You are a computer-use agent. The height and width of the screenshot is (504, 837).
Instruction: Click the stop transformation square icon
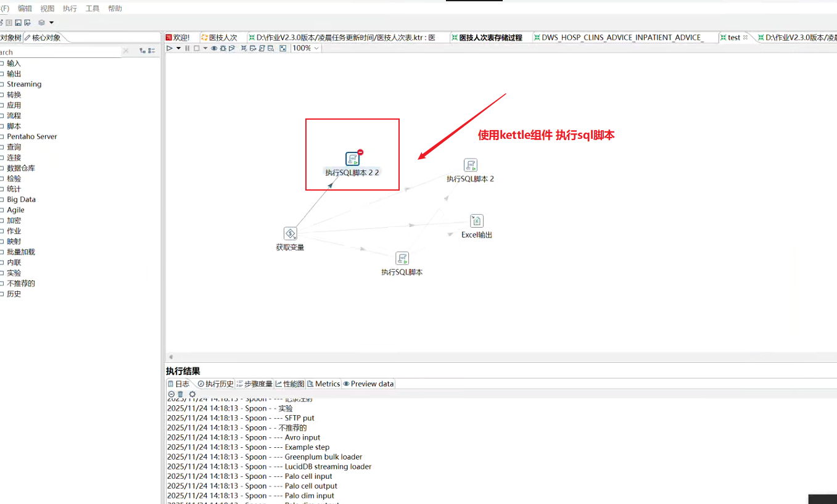tap(196, 48)
